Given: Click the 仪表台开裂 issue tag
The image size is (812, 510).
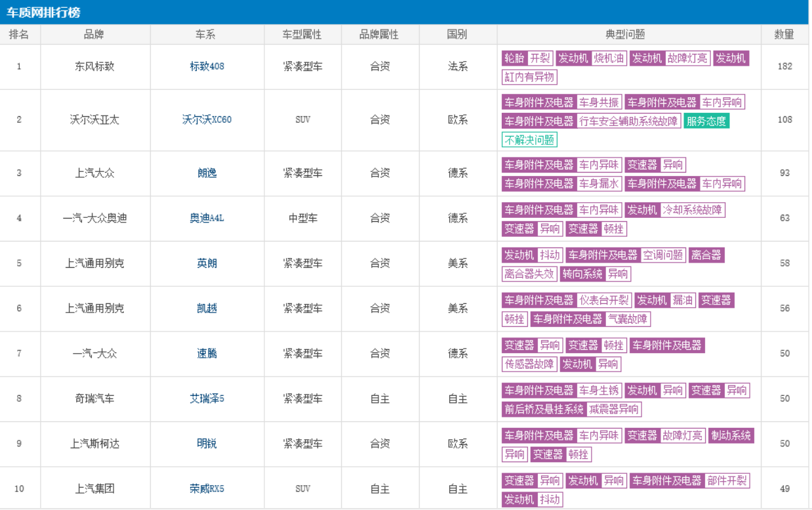Looking at the screenshot, I should click(604, 300).
